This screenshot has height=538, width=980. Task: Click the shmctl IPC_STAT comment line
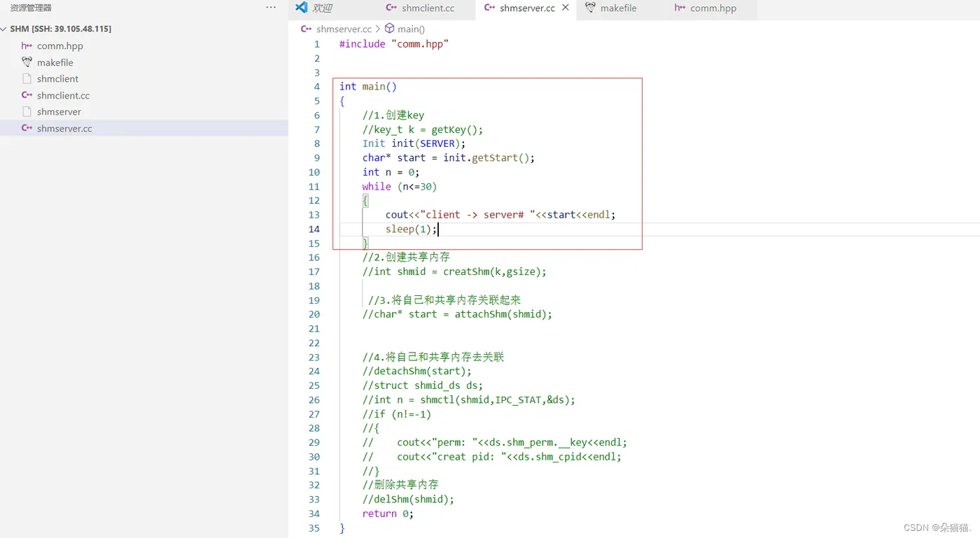(x=469, y=400)
